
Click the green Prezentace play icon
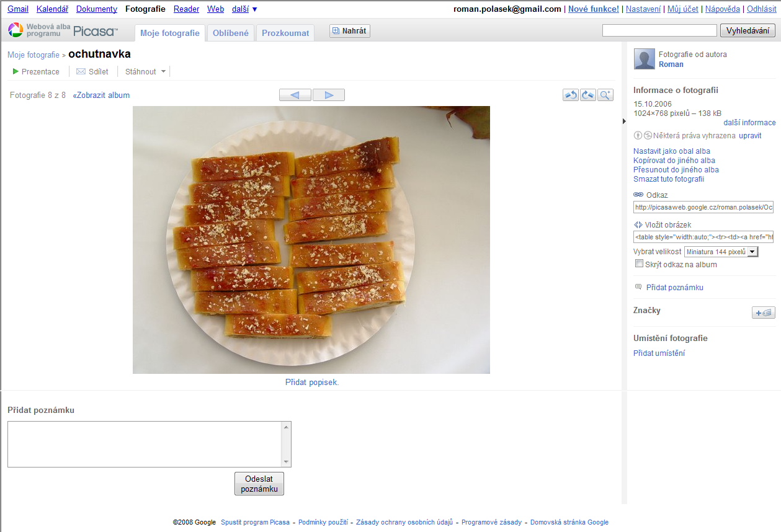(x=16, y=72)
